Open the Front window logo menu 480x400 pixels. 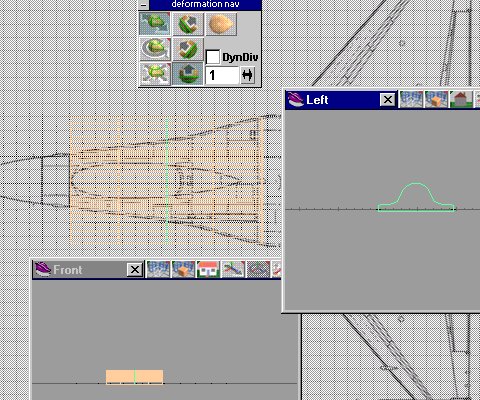pyautogui.click(x=43, y=269)
